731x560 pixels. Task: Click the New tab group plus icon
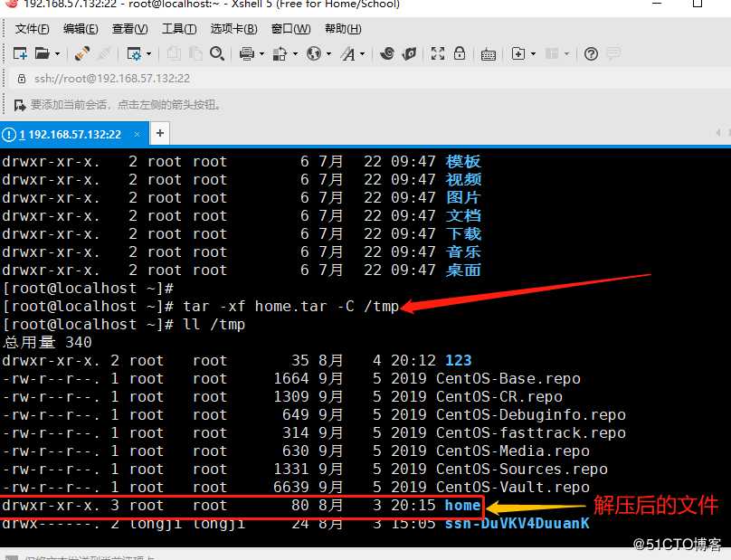(518, 53)
